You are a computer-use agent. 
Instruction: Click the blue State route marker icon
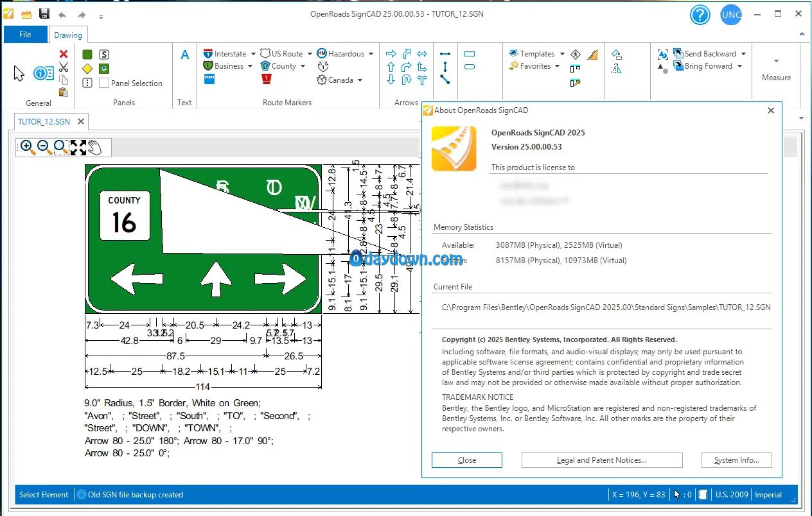coord(209,79)
